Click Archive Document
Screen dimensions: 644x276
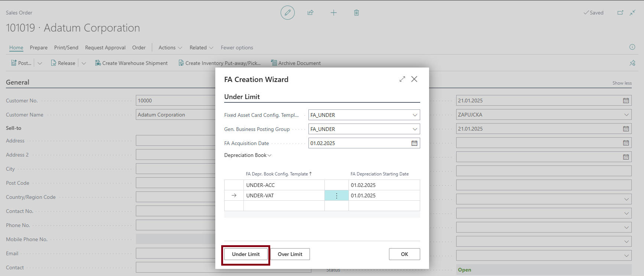click(296, 63)
